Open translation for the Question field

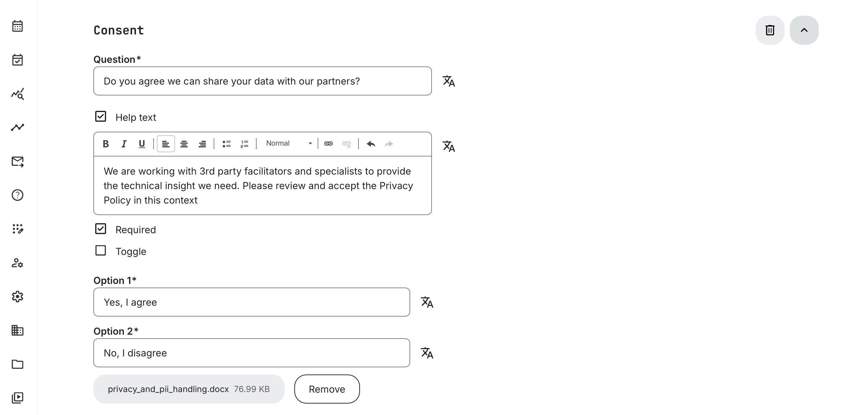click(449, 81)
